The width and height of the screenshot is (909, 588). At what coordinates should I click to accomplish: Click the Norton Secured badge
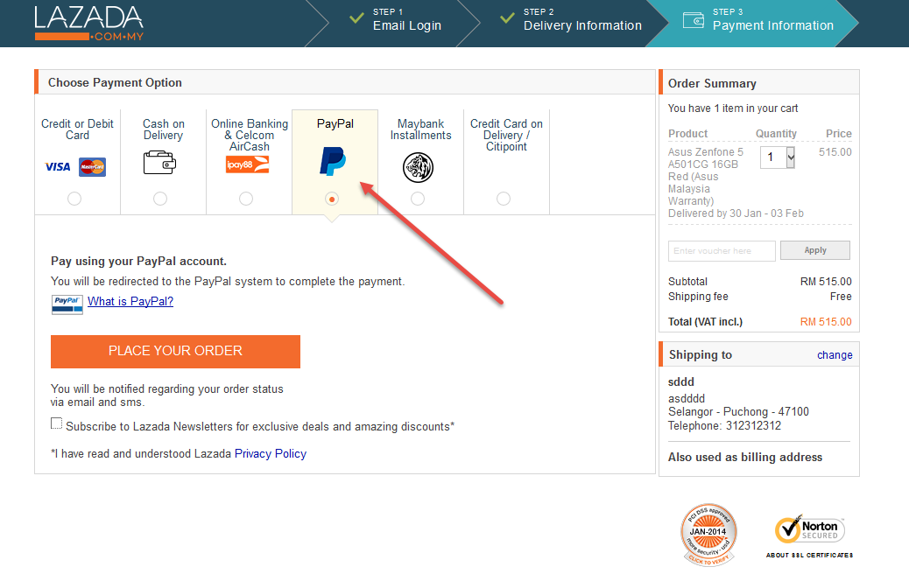[x=810, y=529]
